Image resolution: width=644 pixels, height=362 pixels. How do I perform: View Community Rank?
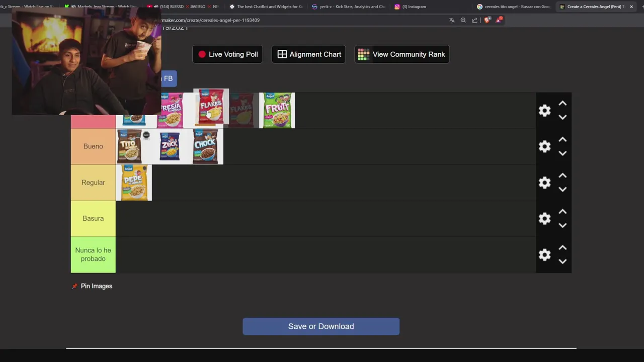click(x=402, y=54)
